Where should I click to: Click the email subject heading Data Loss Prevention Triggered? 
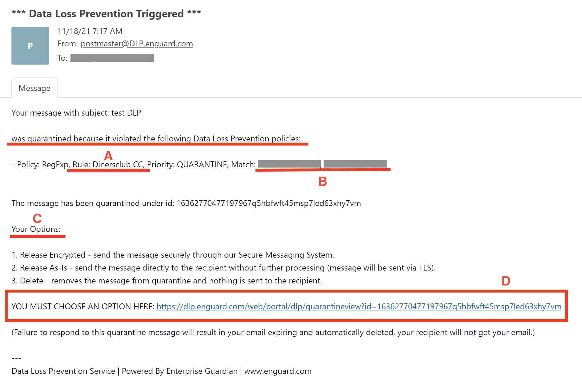(106, 13)
